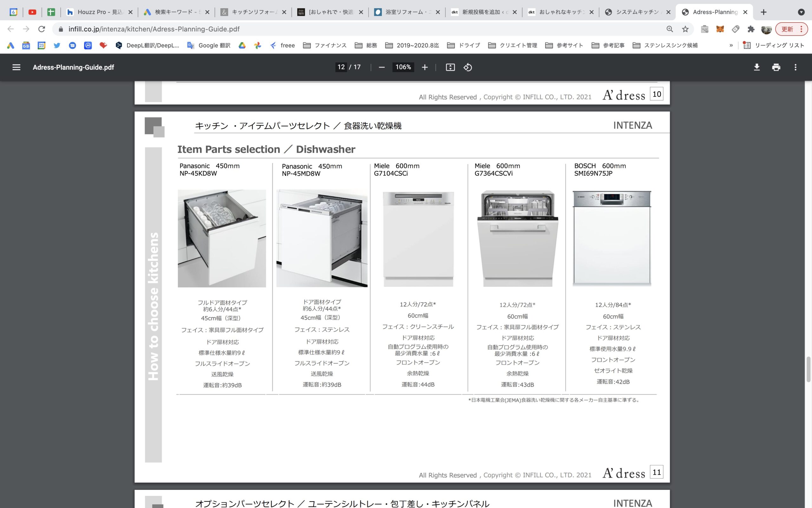Screen dimensions: 812x508
Task: Open クリエイト管理 bookmark folder
Action: 512,45
